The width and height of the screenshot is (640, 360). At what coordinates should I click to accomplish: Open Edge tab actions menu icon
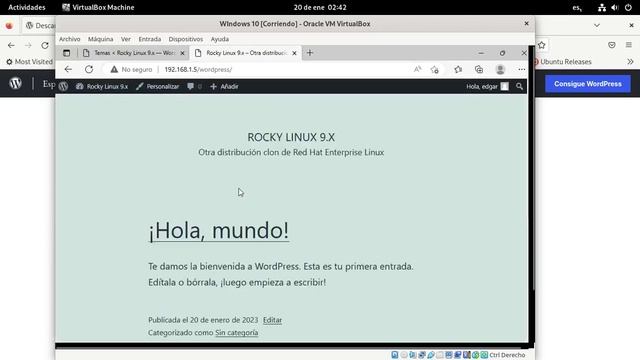67,53
